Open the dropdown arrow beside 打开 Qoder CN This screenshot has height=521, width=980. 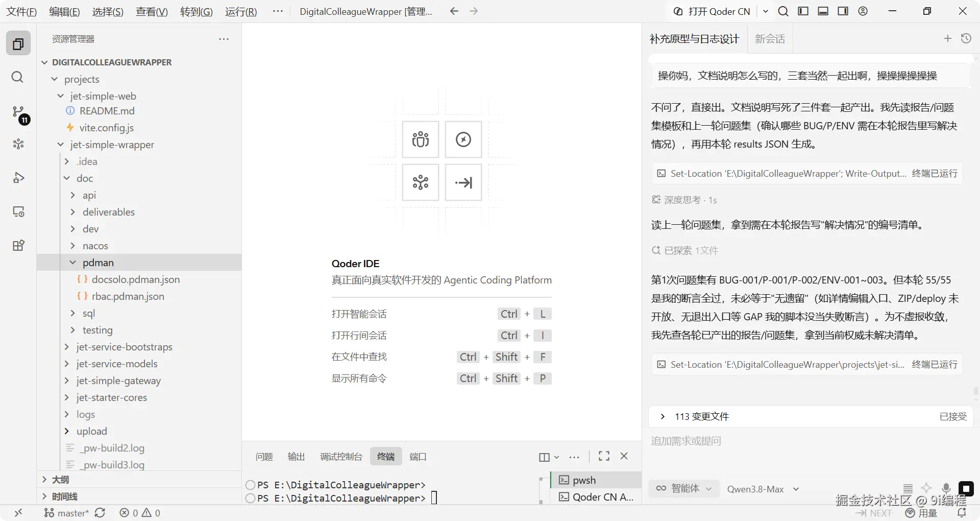click(766, 11)
